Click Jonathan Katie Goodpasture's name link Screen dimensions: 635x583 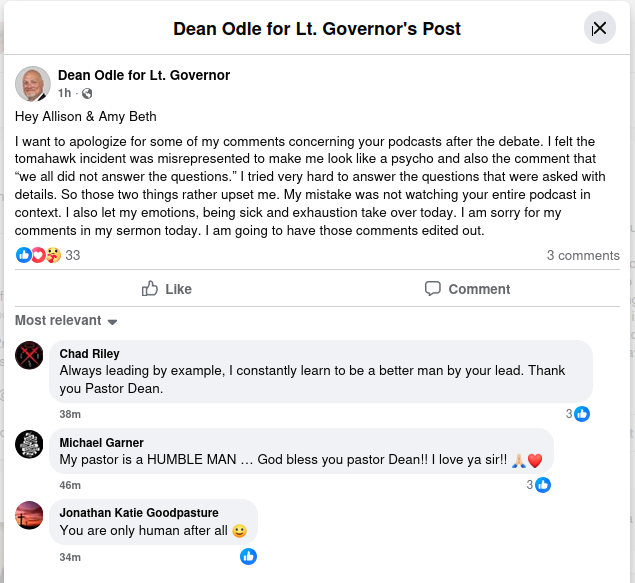click(139, 513)
